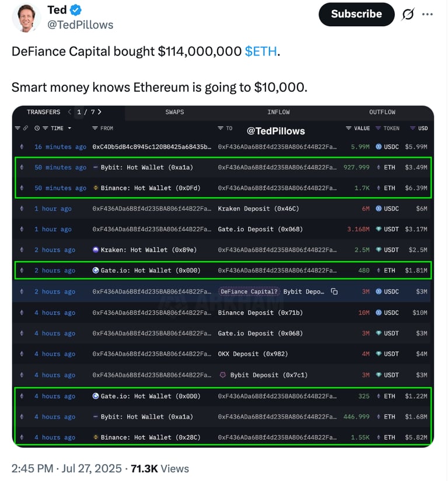The width and height of the screenshot is (448, 481).
Task: Click the DeFiance Capital? label tag
Action: [x=249, y=291]
